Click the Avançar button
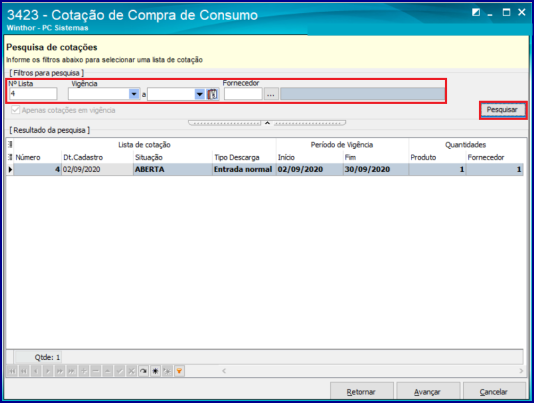This screenshot has height=403, width=534. [x=428, y=392]
